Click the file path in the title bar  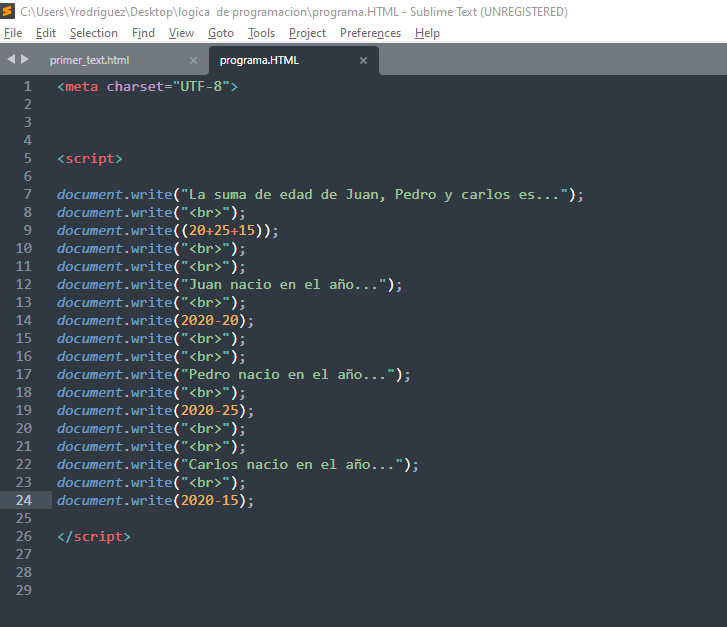click(209, 12)
